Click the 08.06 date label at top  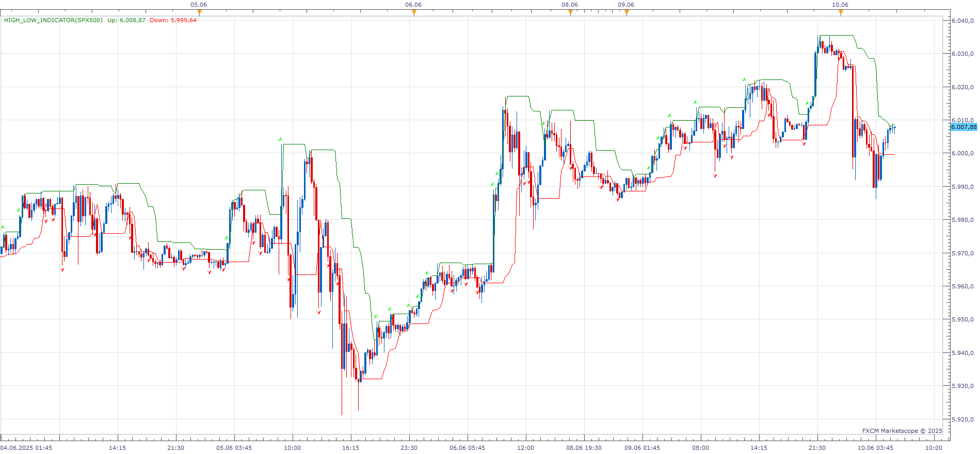570,5
